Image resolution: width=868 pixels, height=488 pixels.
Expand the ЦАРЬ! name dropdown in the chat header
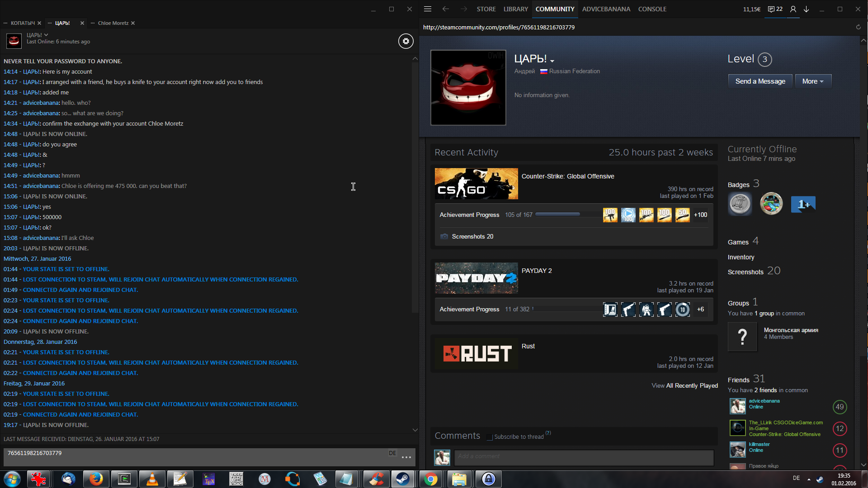46,35
